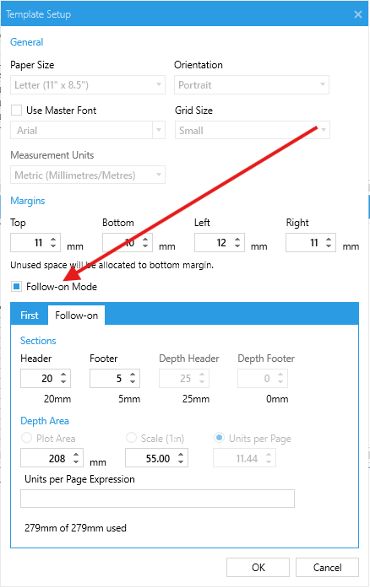
Task: Open the Grid Size dropdown
Action: [253, 131]
